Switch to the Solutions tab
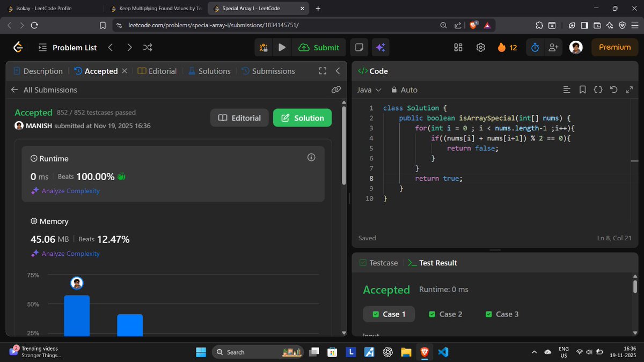Image resolution: width=644 pixels, height=362 pixels. point(214,70)
